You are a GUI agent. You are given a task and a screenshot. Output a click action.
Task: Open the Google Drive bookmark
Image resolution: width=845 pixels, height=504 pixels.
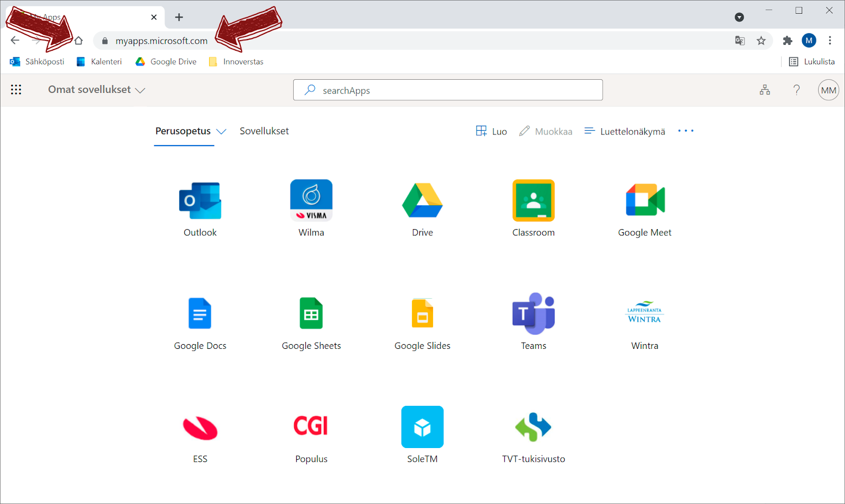point(166,62)
